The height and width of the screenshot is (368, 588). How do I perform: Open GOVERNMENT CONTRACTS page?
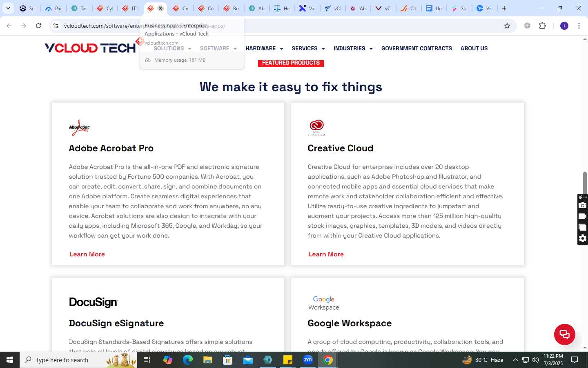(x=416, y=48)
